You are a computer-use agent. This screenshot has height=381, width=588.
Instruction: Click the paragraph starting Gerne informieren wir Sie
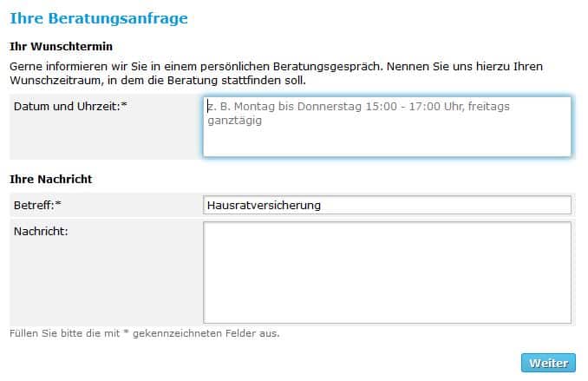pyautogui.click(x=277, y=74)
